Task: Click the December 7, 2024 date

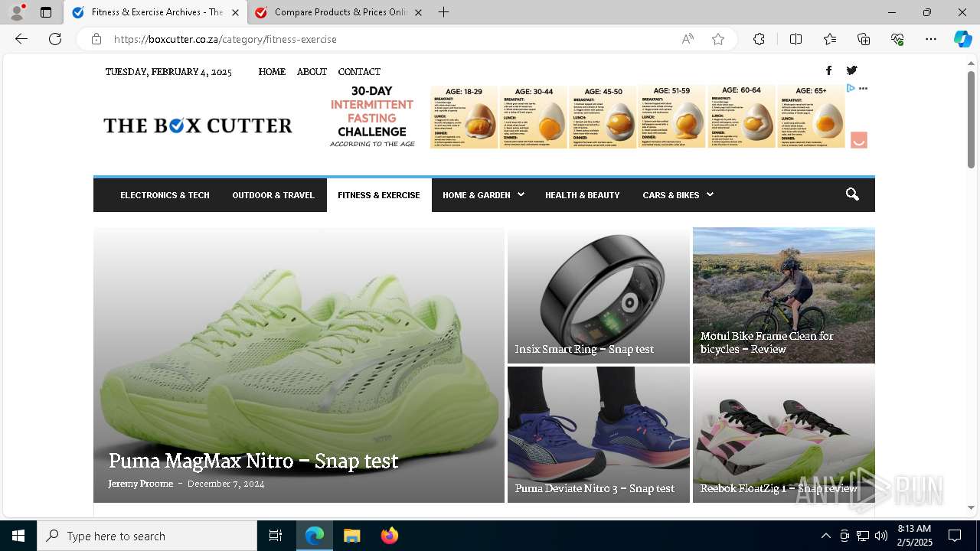Action: click(226, 484)
